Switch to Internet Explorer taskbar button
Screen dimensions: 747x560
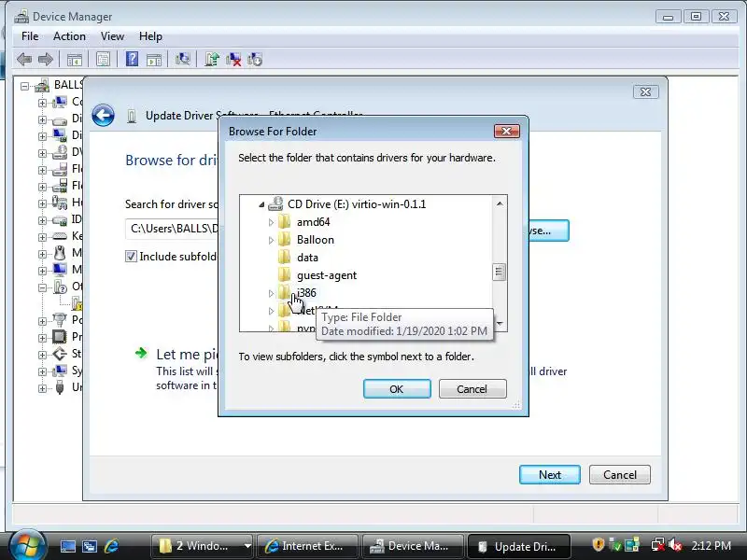click(307, 546)
